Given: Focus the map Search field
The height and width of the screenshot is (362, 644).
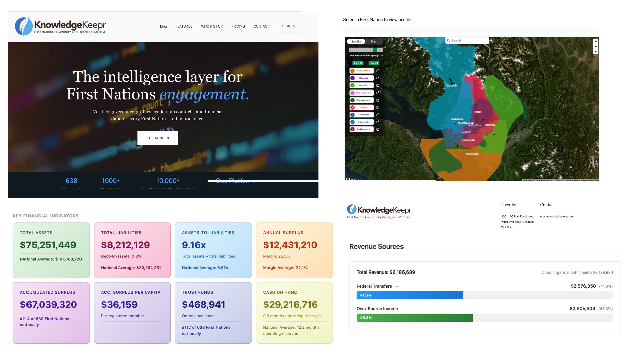Looking at the screenshot, I should pyautogui.click(x=467, y=40).
